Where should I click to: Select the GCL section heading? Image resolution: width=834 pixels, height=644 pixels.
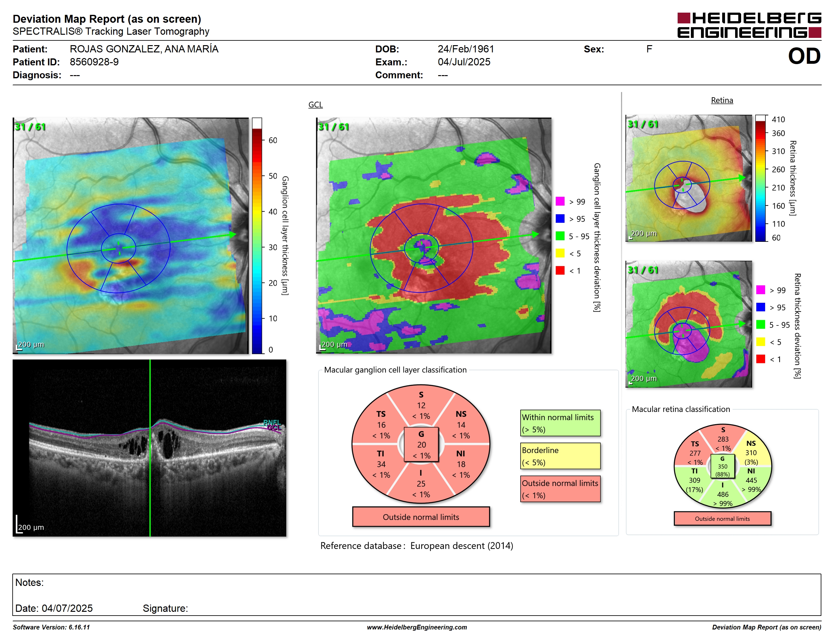coord(315,104)
